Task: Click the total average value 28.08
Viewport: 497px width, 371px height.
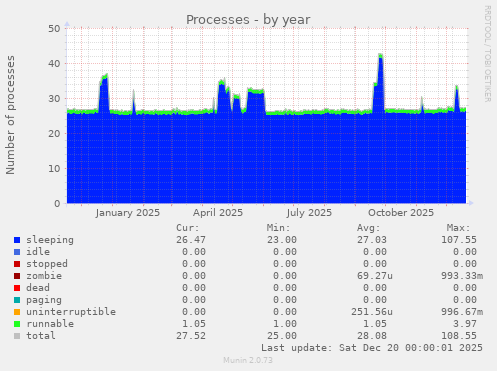Action: coord(372,336)
